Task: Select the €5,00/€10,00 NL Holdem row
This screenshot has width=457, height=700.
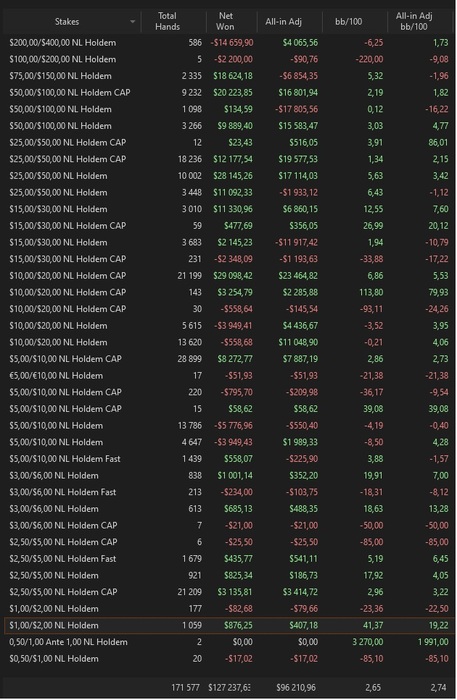Action: click(x=228, y=376)
